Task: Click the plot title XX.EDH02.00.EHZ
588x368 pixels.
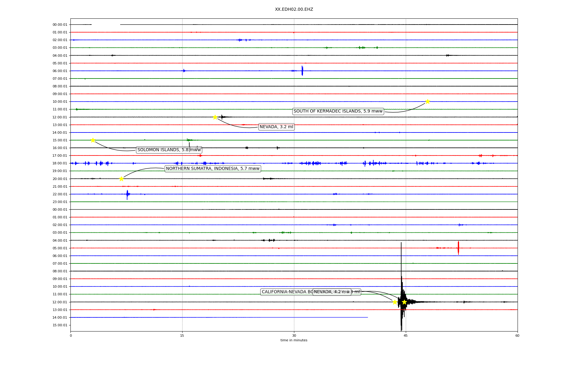Action: click(x=294, y=10)
